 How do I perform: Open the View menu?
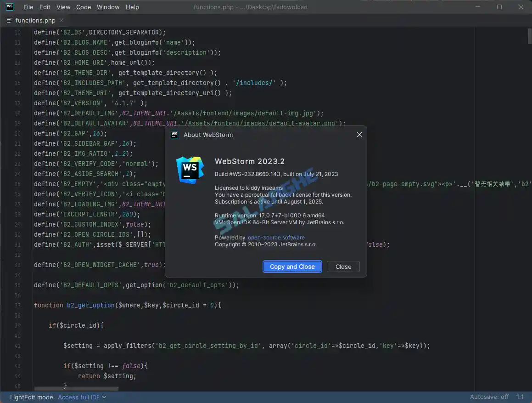pos(63,7)
